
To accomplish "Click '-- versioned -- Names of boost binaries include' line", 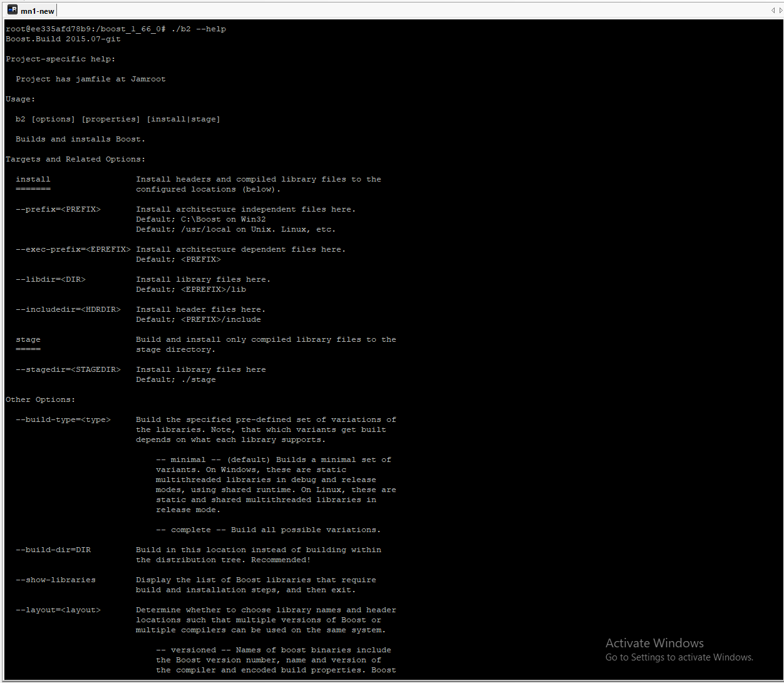I will pos(274,650).
